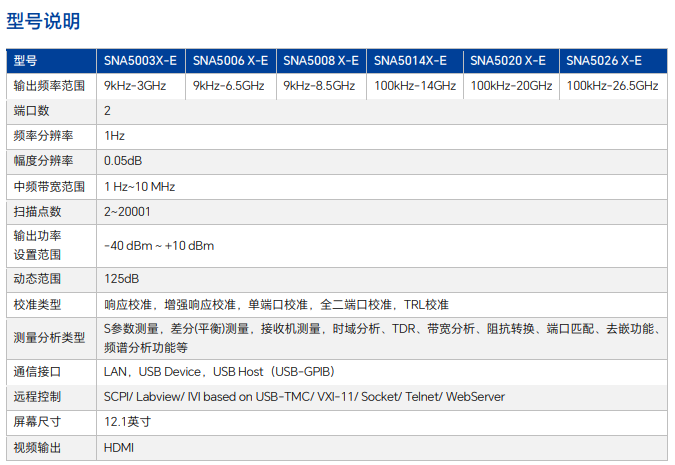Select the 校准类型 row label
The height and width of the screenshot is (465, 675).
(37, 304)
